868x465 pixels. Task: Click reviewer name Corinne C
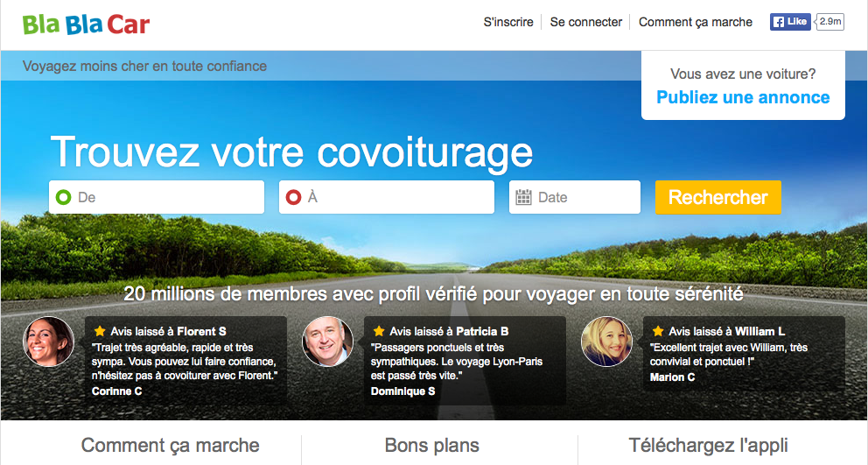(116, 391)
